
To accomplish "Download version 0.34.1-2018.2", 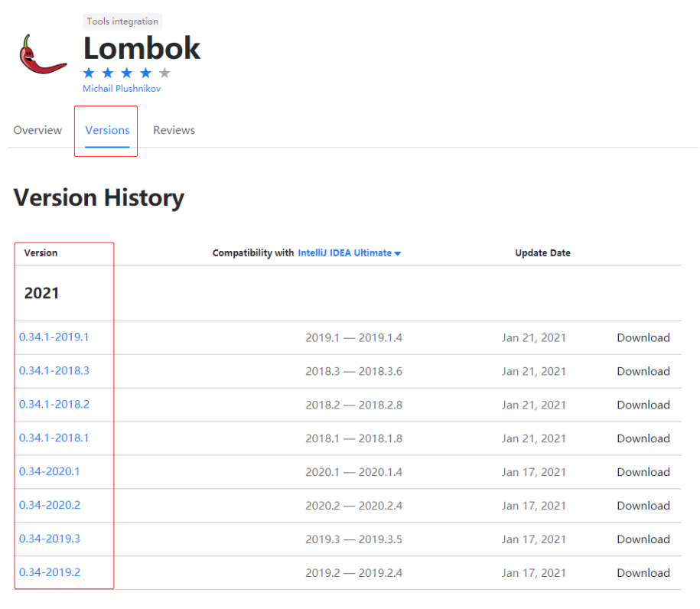I will (643, 405).
